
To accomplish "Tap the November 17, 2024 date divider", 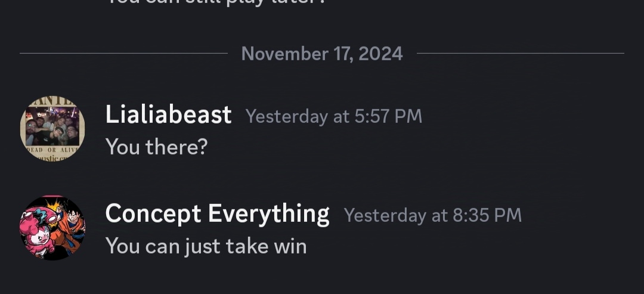I will pos(322,54).
